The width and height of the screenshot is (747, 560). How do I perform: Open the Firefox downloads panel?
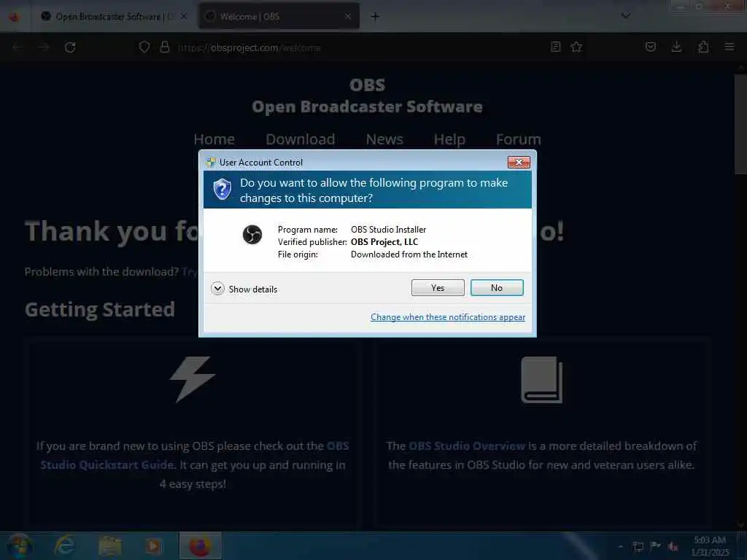click(x=676, y=47)
